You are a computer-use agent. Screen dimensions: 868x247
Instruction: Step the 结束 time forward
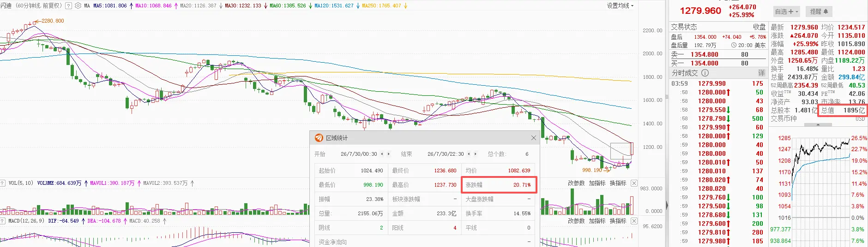[475, 154]
